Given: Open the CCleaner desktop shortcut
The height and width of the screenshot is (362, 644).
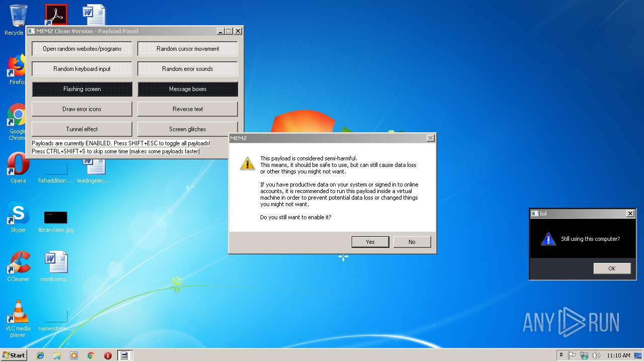Looking at the screenshot, I should 18,266.
